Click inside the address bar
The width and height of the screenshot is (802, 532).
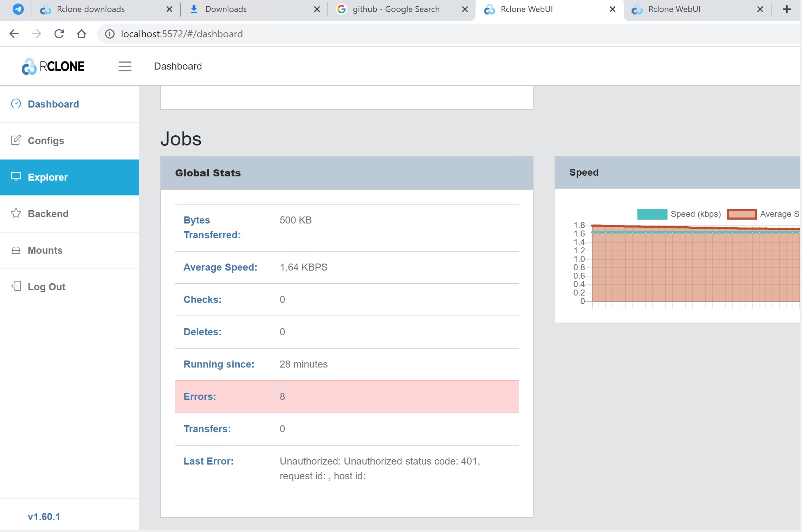coord(246,33)
